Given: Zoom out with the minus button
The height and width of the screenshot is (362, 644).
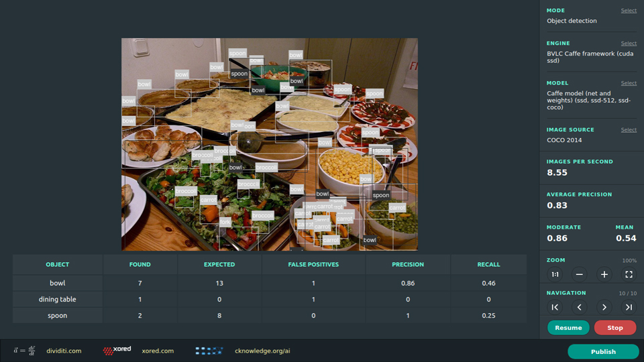Looking at the screenshot, I should pyautogui.click(x=580, y=274).
